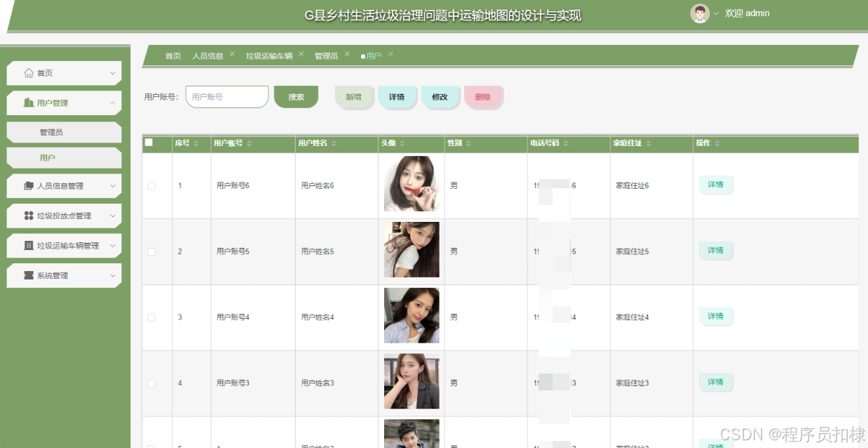Collapse the 用户管理 menu chevron
The image size is (868, 448).
tap(112, 103)
